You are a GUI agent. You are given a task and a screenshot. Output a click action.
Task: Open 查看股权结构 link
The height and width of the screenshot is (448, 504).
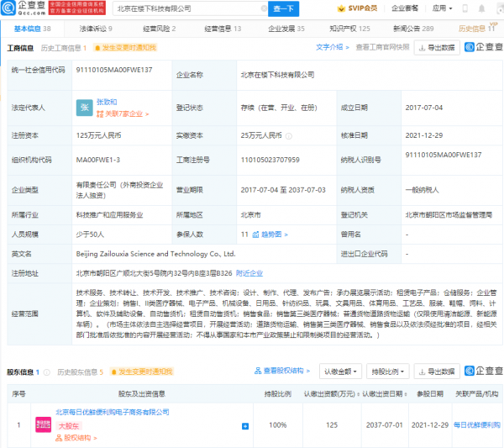(x=282, y=371)
